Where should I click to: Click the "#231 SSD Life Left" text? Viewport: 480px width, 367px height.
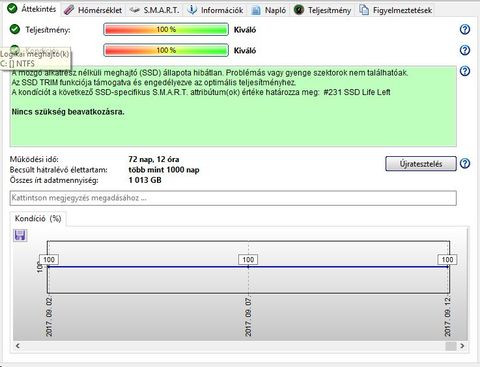(x=357, y=92)
